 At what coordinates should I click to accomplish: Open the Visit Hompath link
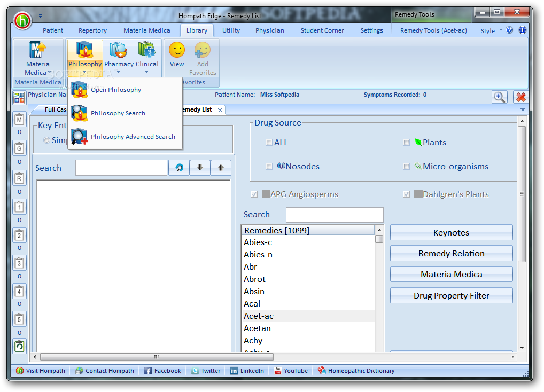[x=41, y=371]
